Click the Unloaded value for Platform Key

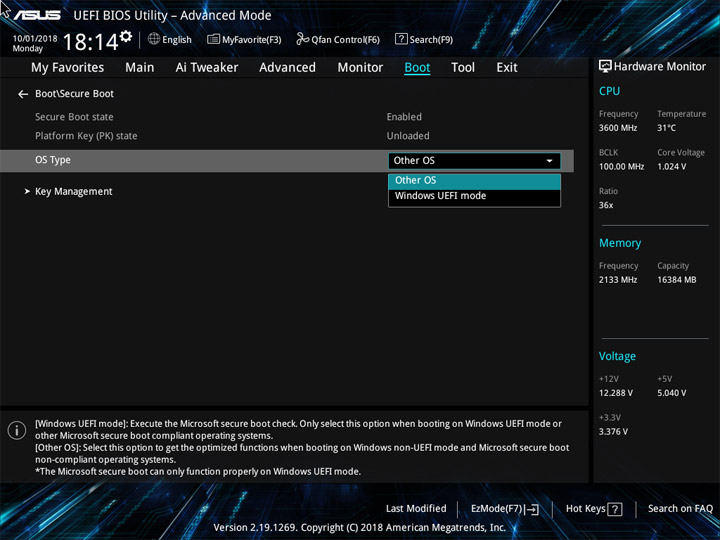coord(408,136)
